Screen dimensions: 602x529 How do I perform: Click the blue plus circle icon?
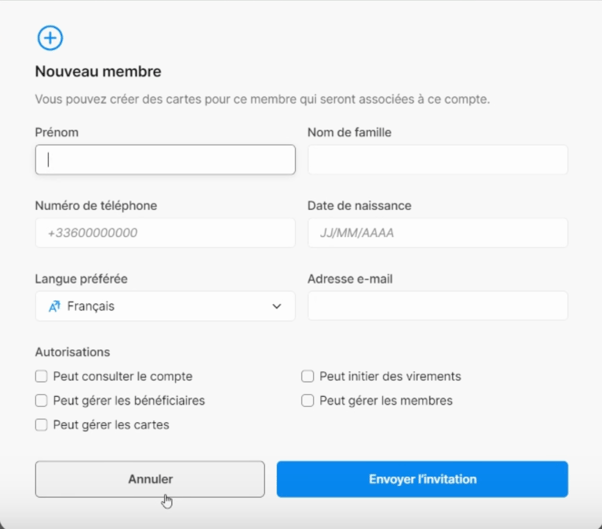(x=50, y=38)
